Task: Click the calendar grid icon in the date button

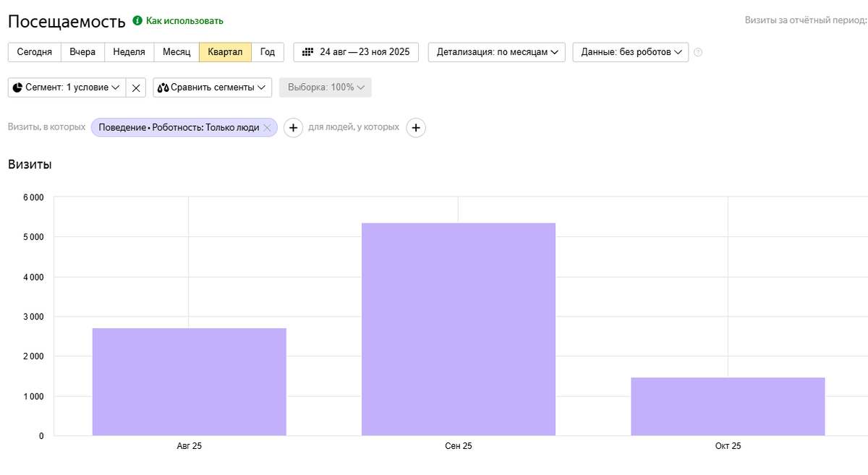Action: (x=307, y=52)
